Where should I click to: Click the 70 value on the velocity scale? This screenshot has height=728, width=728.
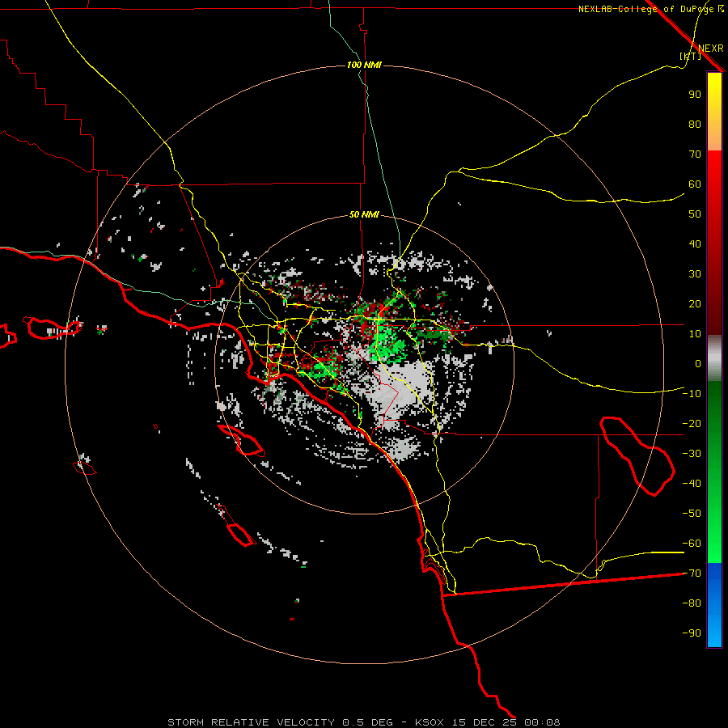695,154
